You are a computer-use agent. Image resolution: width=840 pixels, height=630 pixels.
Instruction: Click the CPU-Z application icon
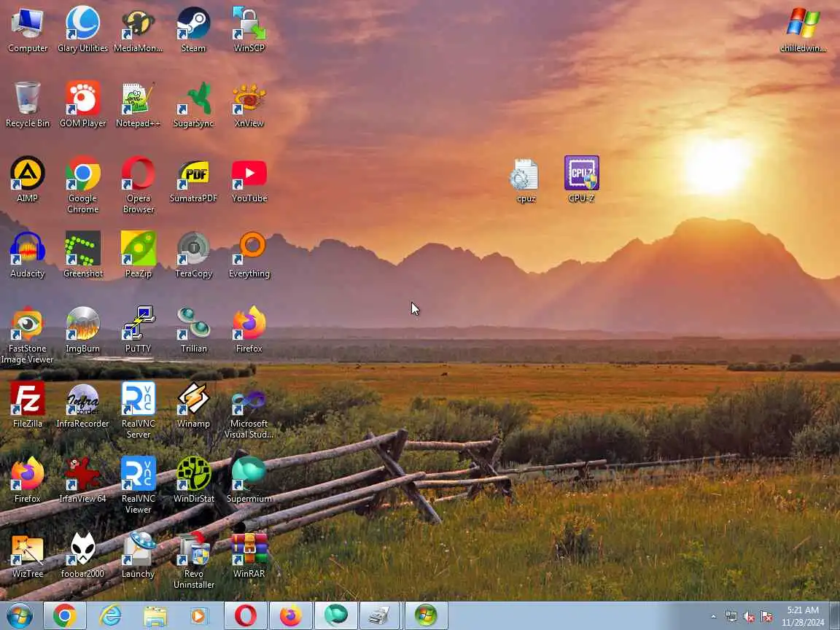tap(581, 179)
